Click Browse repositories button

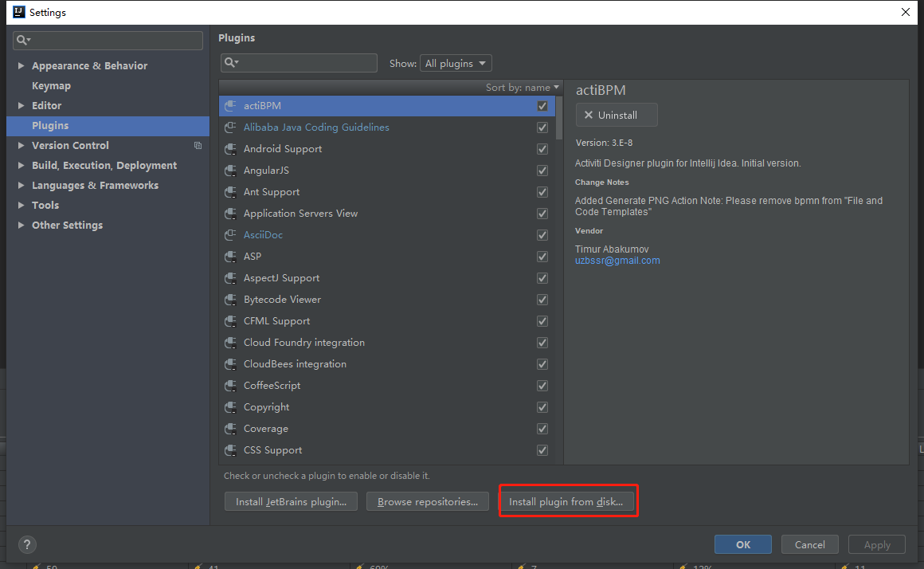[428, 502]
